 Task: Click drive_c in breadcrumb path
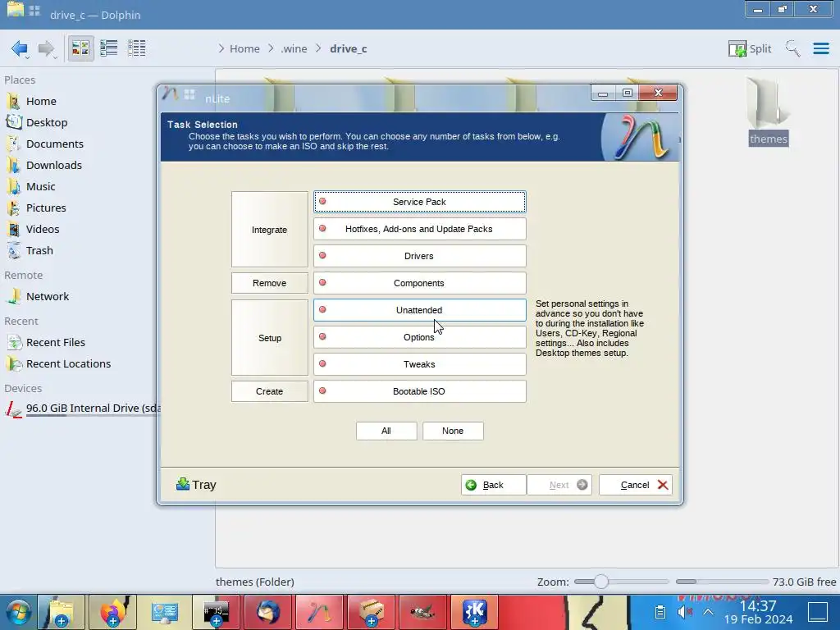tap(348, 48)
